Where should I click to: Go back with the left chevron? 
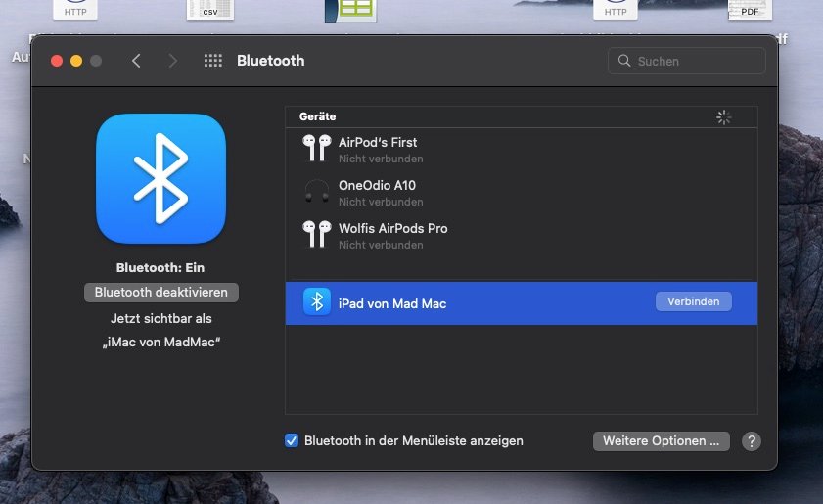coord(136,61)
